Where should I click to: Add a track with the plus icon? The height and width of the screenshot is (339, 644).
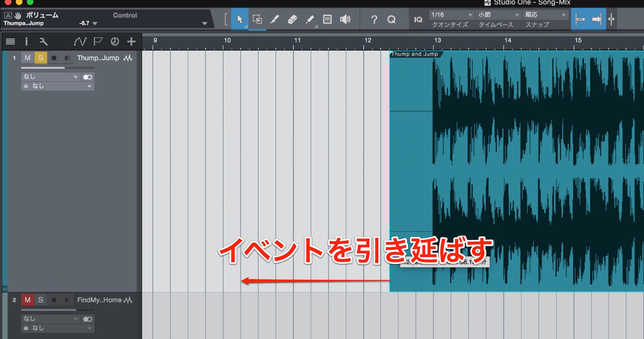pyautogui.click(x=131, y=42)
